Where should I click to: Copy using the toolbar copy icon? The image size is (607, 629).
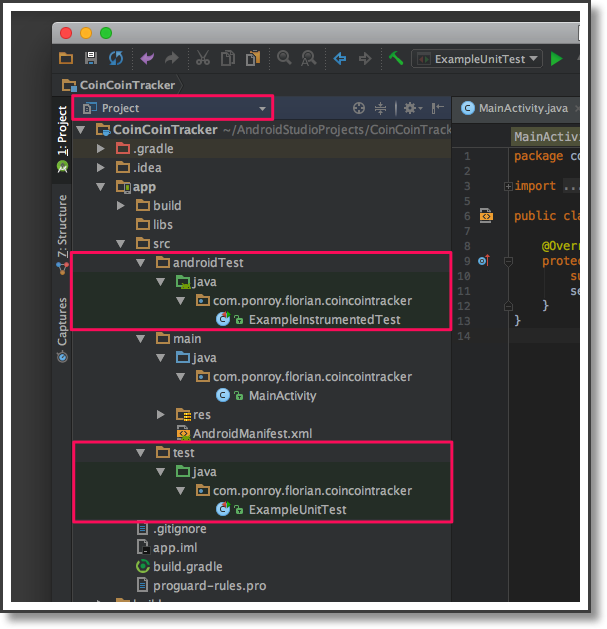(228, 59)
